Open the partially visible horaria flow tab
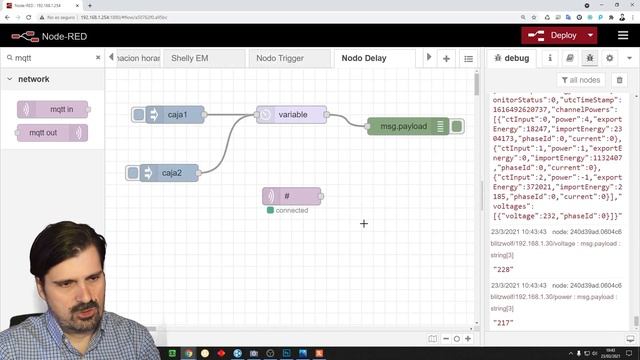The width and height of the screenshot is (640, 360). pyautogui.click(x=139, y=58)
